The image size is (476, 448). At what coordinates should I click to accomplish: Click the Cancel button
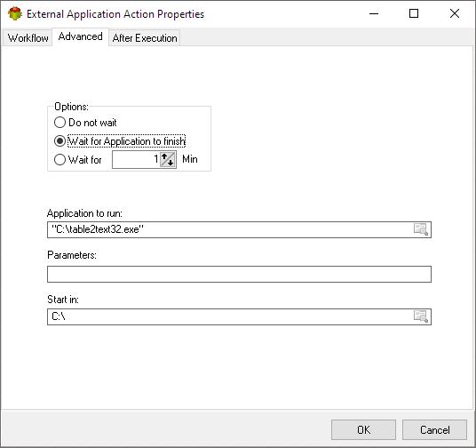point(434,429)
